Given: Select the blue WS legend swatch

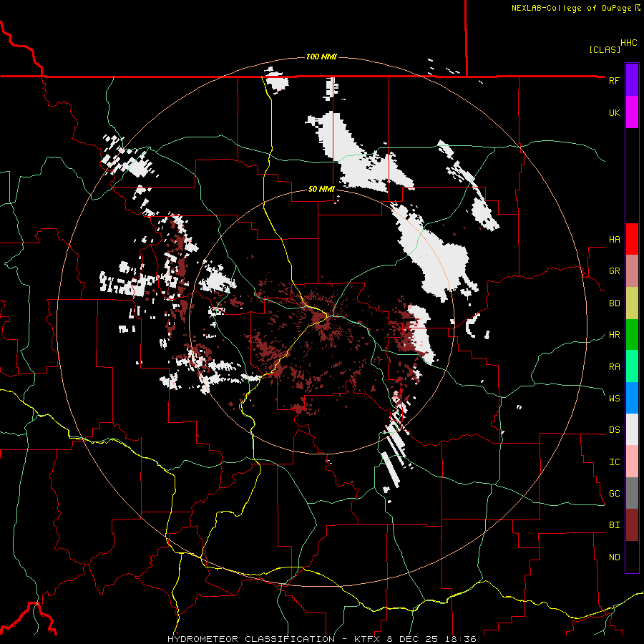Looking at the screenshot, I should point(632,398).
